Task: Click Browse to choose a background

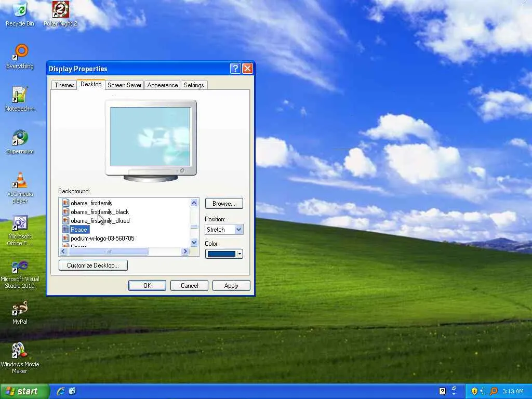Action: tap(224, 204)
